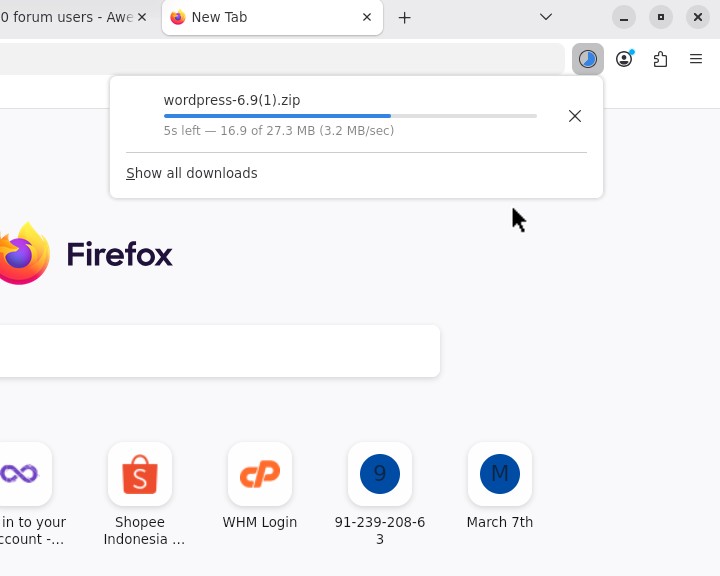Viewport: 720px width, 576px height.
Task: Open the Extensions puzzle icon
Action: pos(660,59)
